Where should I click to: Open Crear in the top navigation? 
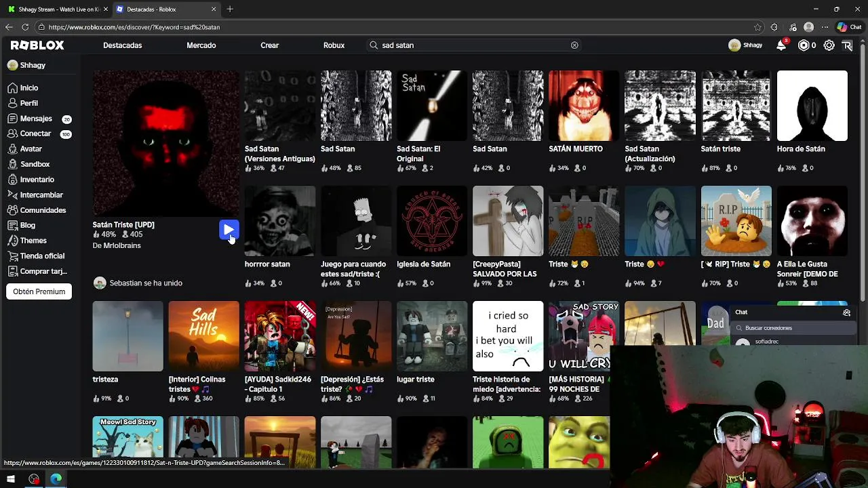[269, 45]
